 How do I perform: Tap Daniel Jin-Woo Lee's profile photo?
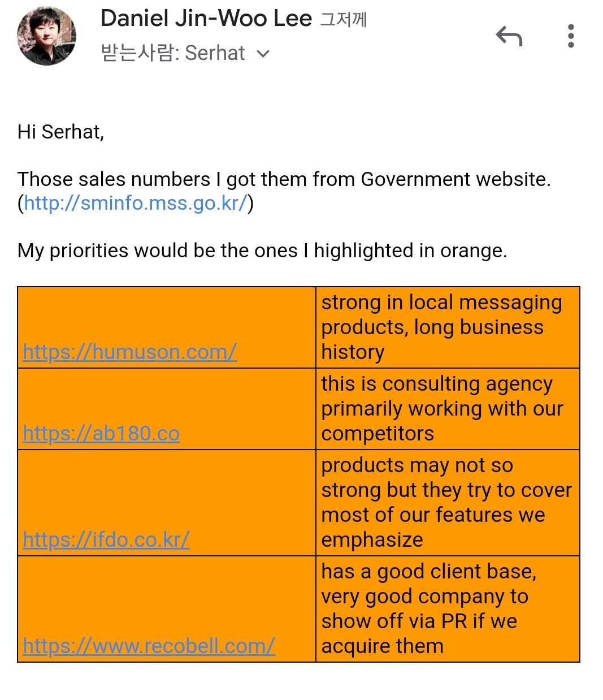point(46,36)
